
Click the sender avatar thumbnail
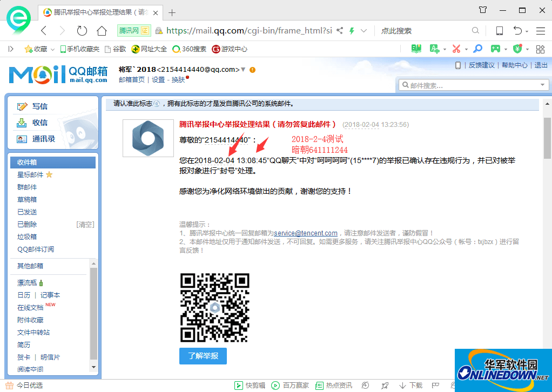[148, 138]
